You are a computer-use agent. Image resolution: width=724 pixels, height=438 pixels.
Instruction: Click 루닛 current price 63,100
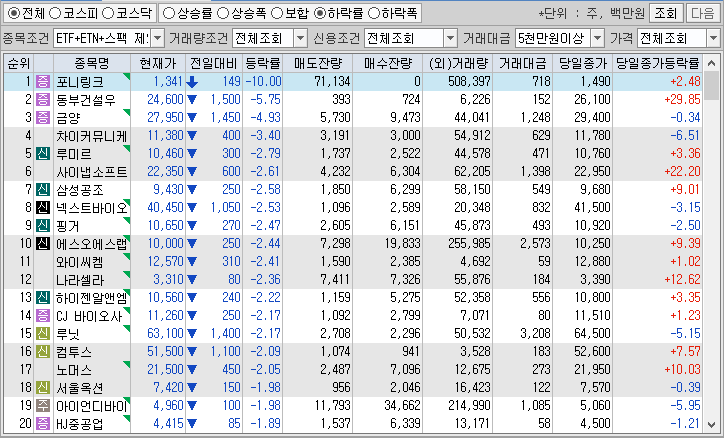coord(165,334)
